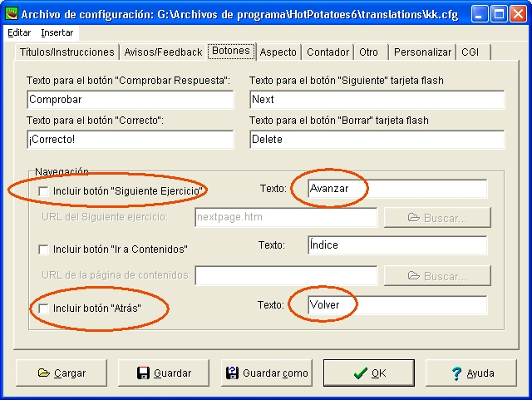Click the "Volver" text field
The width and height of the screenshot is (532, 400).
click(397, 305)
